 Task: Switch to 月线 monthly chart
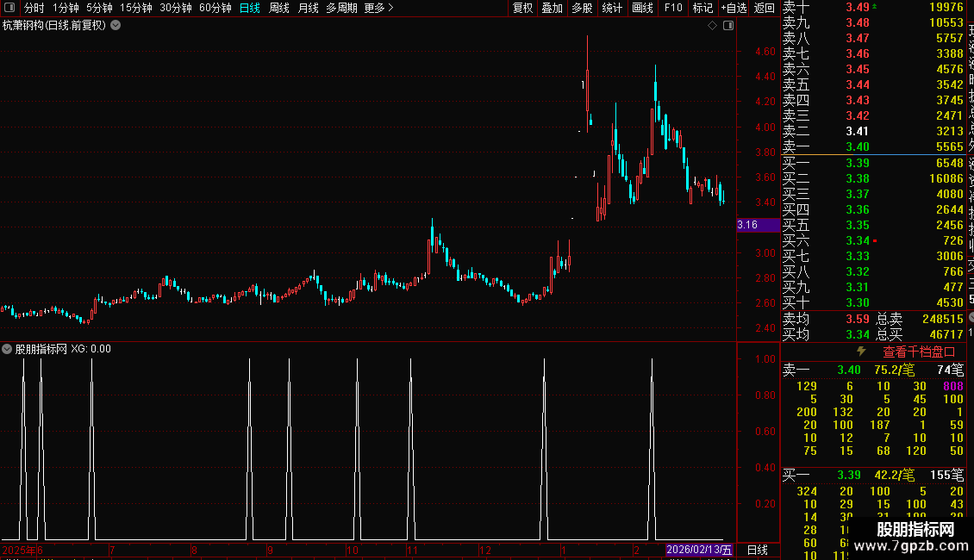[308, 8]
